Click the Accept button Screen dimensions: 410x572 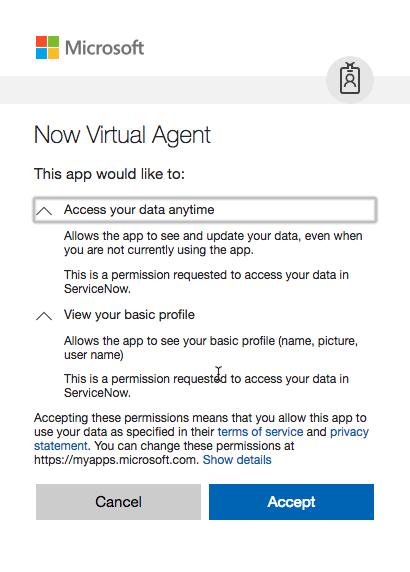tap(291, 502)
